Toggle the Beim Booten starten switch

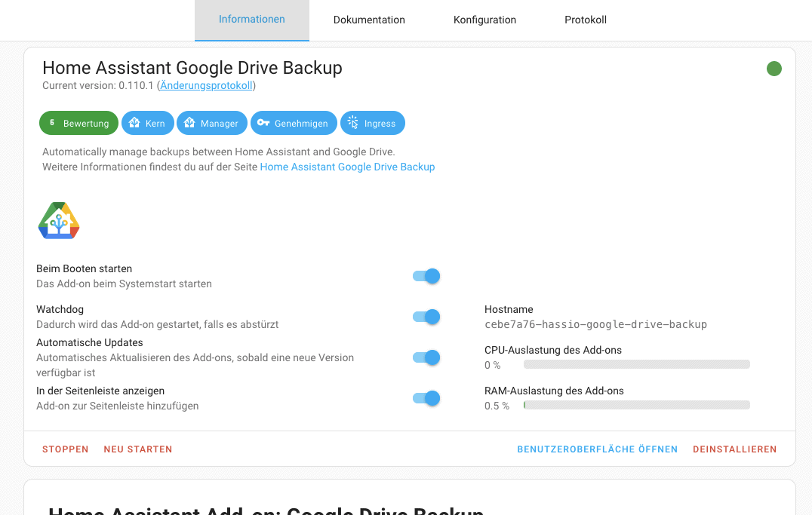pyautogui.click(x=426, y=276)
